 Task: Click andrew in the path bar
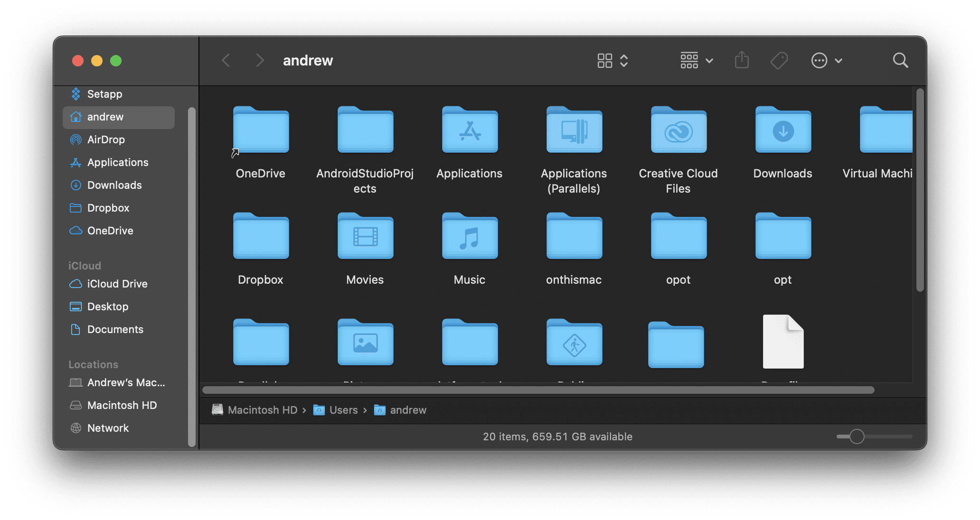pyautogui.click(x=400, y=410)
